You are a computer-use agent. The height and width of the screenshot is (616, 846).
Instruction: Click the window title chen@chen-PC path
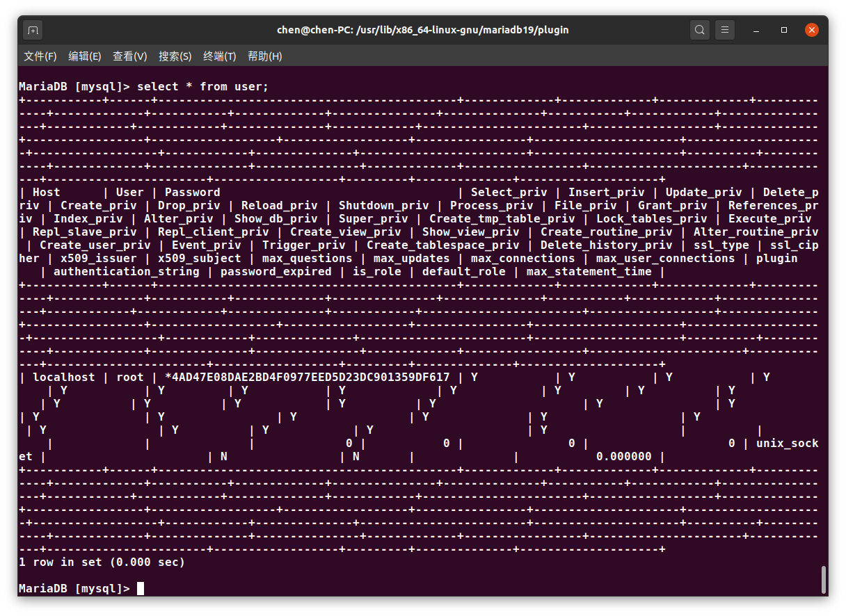(423, 30)
